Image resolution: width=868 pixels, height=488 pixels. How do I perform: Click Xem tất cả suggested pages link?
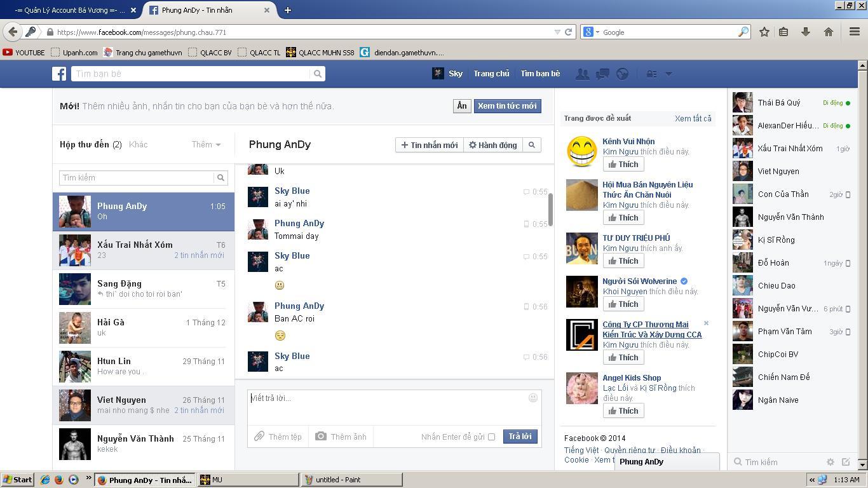(x=693, y=118)
